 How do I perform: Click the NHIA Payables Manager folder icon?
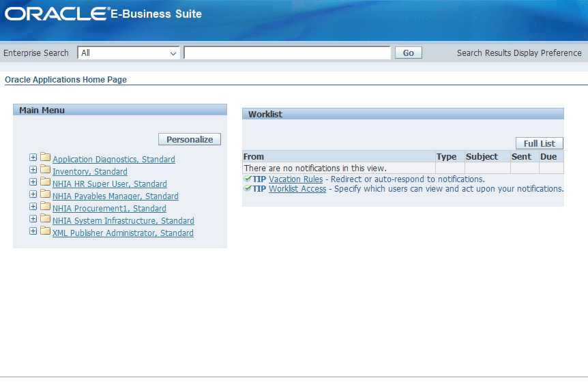click(46, 195)
